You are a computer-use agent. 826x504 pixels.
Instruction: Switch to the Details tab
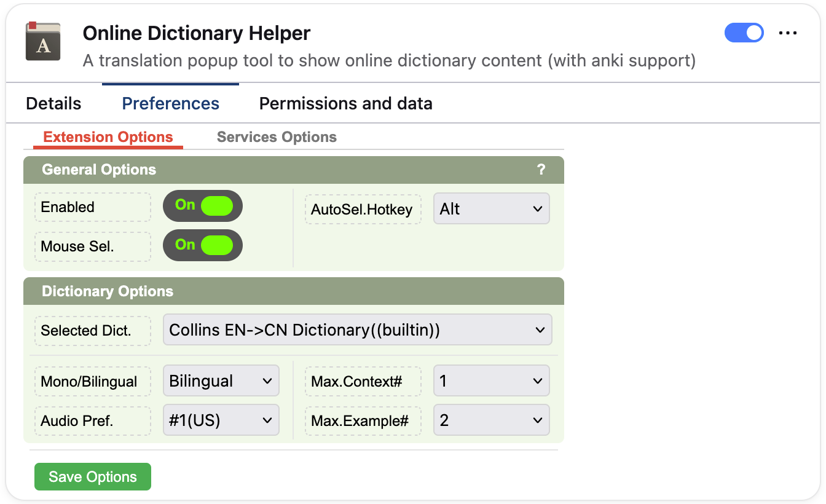point(53,103)
